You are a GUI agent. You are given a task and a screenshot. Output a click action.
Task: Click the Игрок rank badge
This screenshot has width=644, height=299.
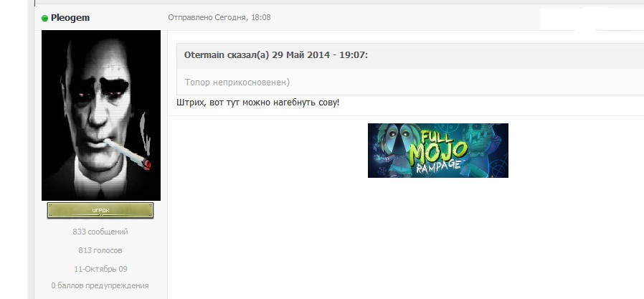[100, 210]
